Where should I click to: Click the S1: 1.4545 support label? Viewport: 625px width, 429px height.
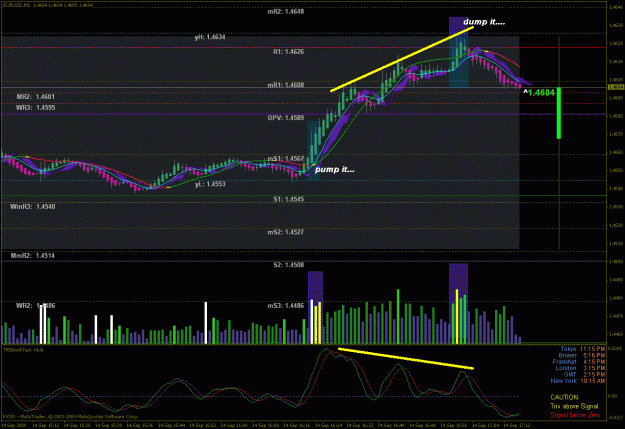pos(289,199)
